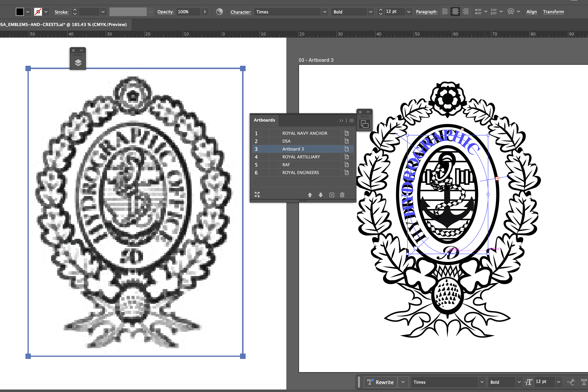
Task: Click the bullet list icon
Action: click(478, 12)
